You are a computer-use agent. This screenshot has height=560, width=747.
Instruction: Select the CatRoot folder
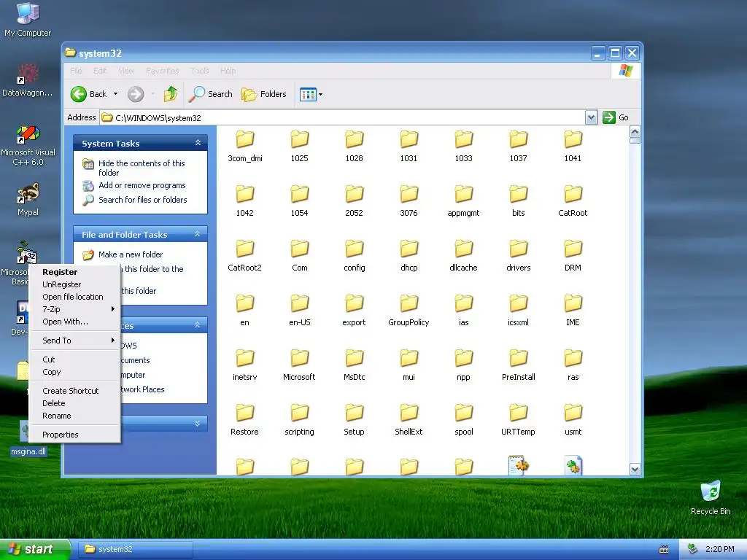(x=573, y=201)
